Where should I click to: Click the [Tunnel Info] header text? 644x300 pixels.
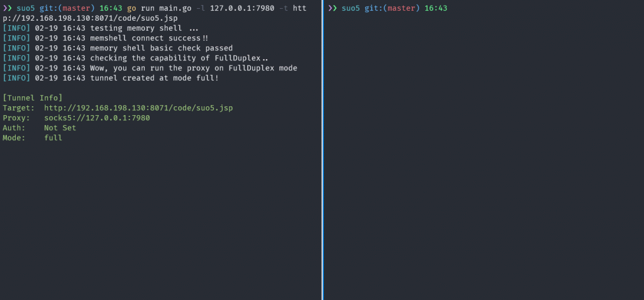(x=33, y=98)
